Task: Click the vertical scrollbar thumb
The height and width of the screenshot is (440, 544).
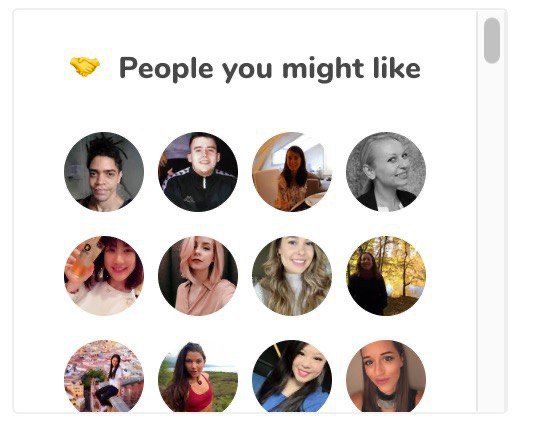Action: [492, 41]
